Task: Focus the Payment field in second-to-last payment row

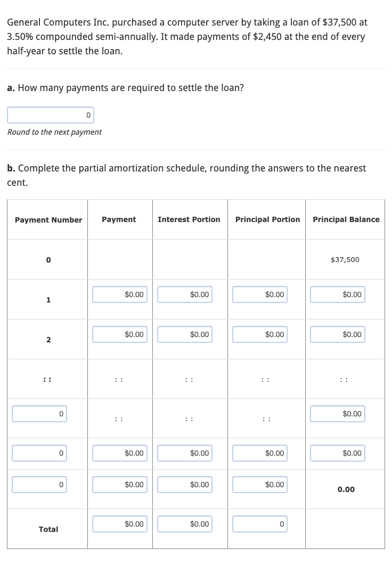Action: (119, 453)
